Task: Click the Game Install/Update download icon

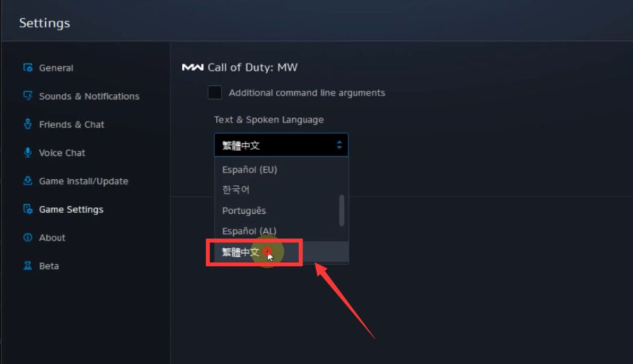Action: (x=27, y=181)
